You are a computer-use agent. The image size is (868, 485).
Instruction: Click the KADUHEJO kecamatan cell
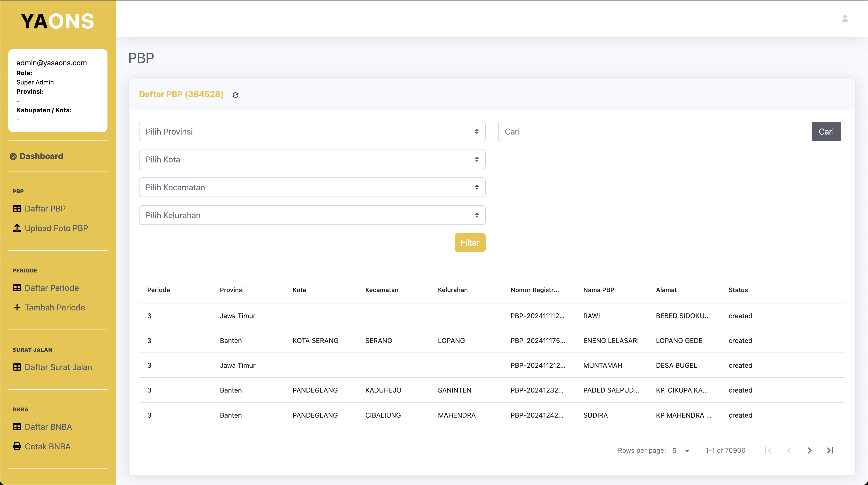(383, 390)
